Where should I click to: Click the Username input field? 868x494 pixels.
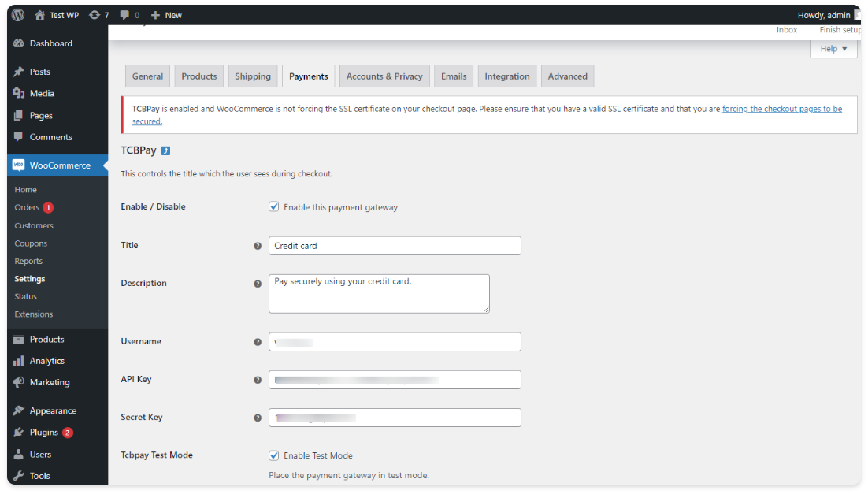pos(395,342)
